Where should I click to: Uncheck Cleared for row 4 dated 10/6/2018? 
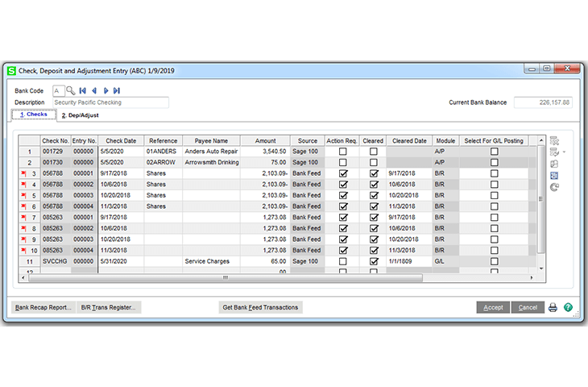click(374, 185)
